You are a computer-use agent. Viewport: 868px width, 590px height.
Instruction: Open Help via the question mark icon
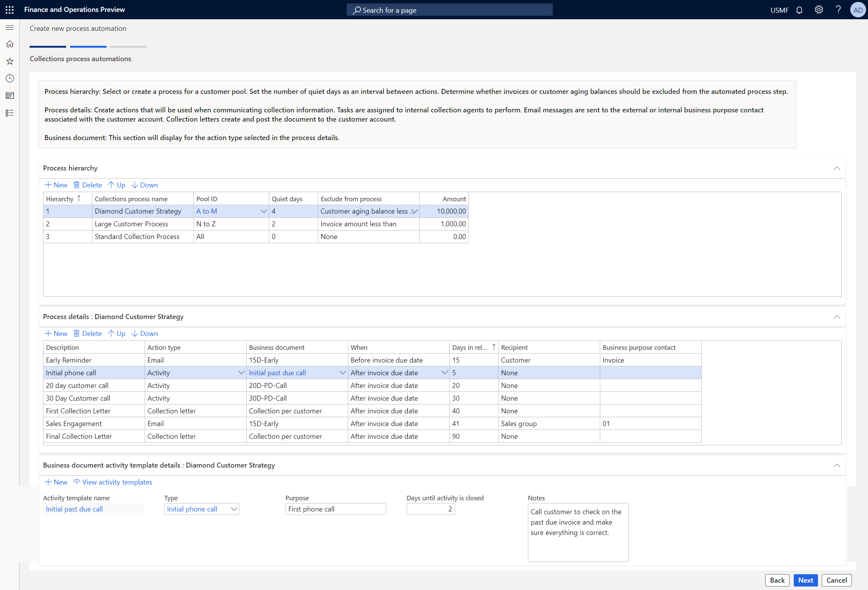pyautogui.click(x=838, y=10)
